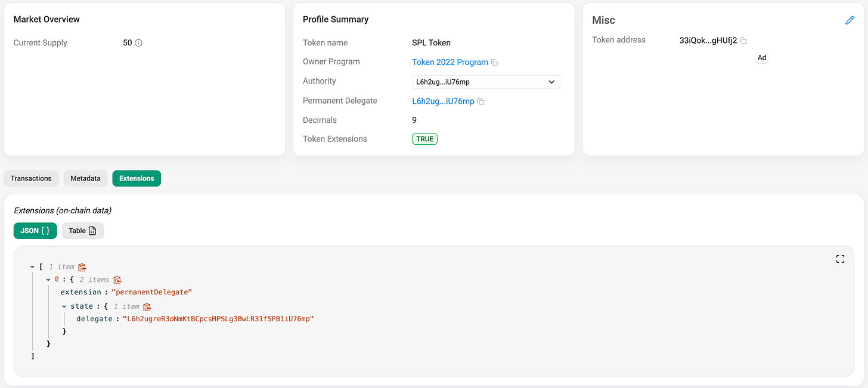Click the TRUE badge for Token Extensions
The width and height of the screenshot is (868, 388).
(424, 138)
